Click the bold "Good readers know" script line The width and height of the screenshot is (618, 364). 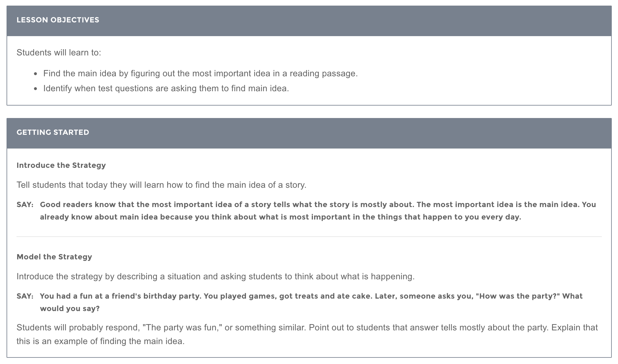coord(318,205)
